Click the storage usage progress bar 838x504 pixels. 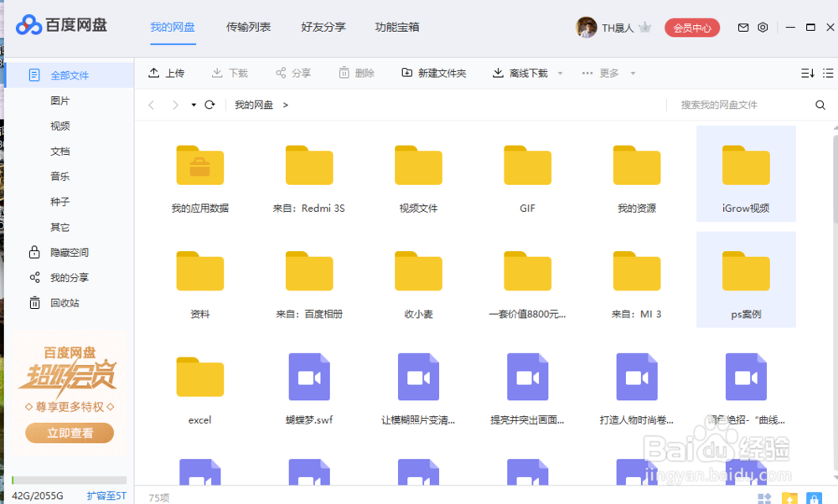click(69, 480)
